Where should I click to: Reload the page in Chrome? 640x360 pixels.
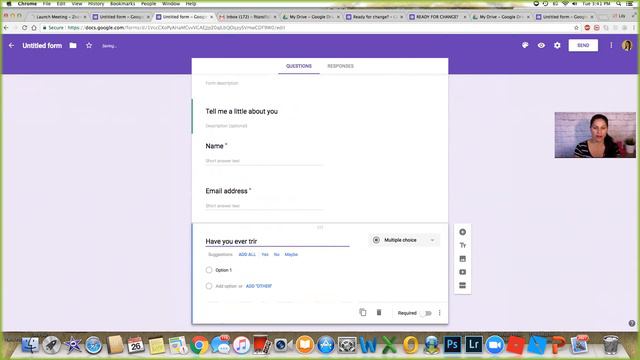coord(24,28)
